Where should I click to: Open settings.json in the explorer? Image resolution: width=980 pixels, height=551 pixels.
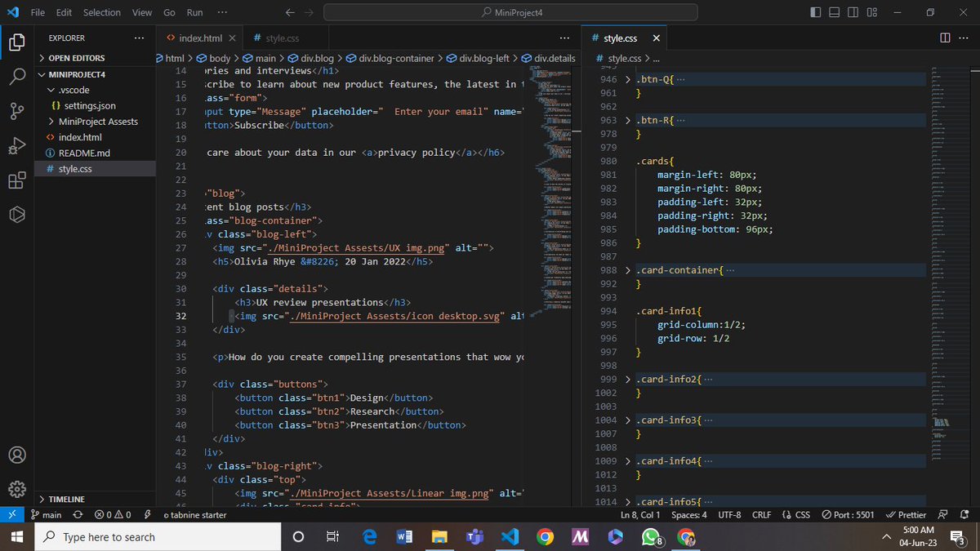pos(89,105)
